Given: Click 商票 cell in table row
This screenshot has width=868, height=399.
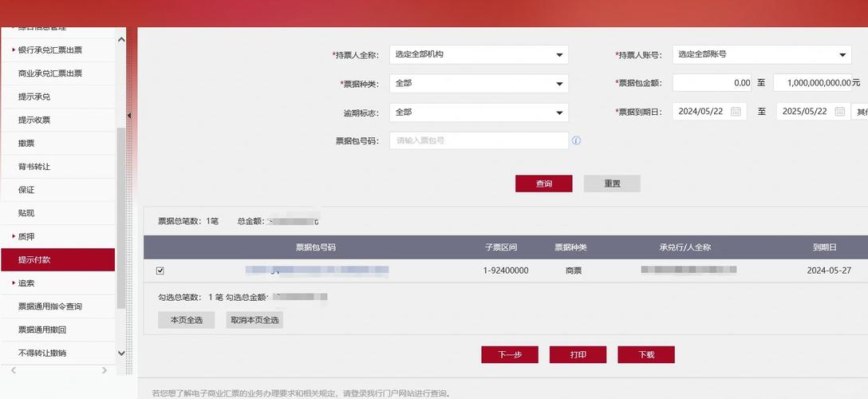Looking at the screenshot, I should (x=574, y=271).
